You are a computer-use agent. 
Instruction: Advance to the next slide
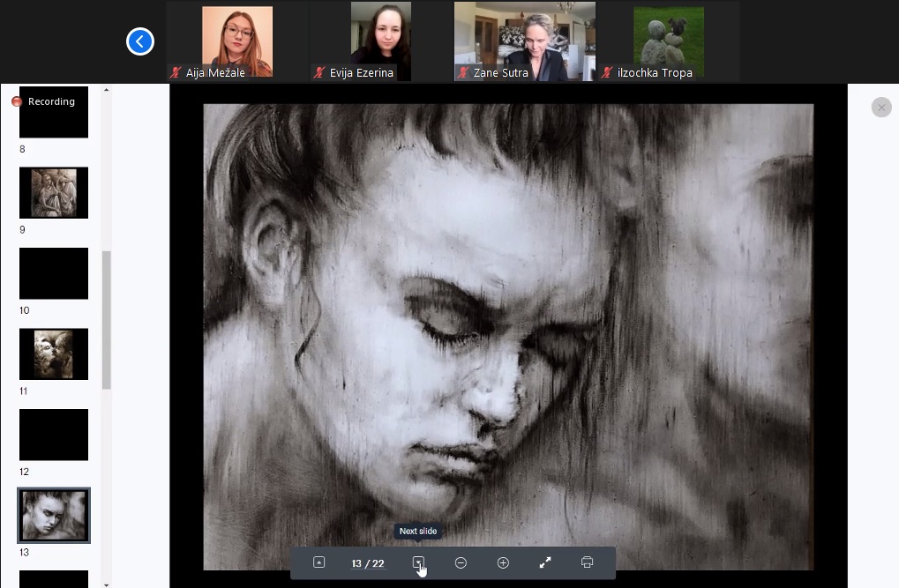pos(418,562)
